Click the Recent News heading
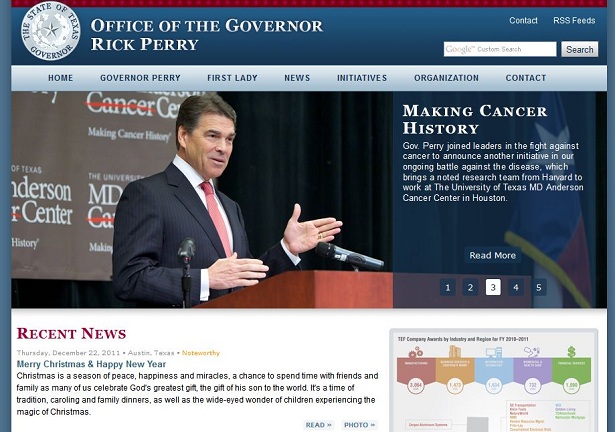This screenshot has height=432, width=615. pos(71,334)
